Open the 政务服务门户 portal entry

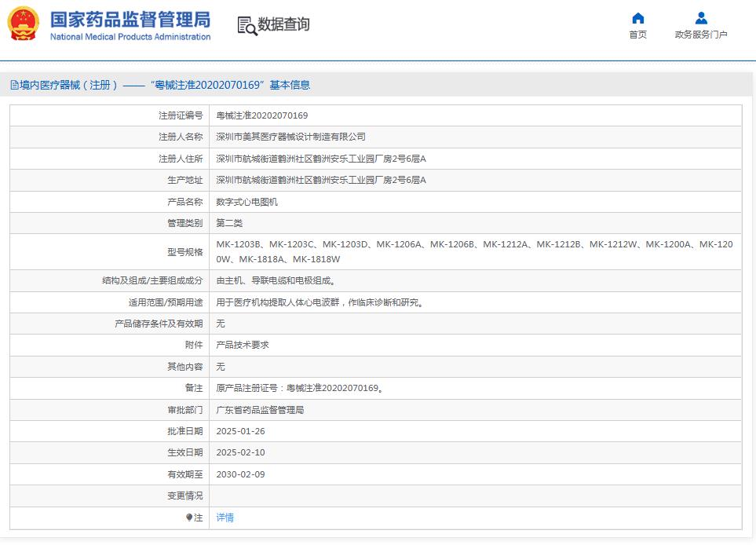pos(699,33)
